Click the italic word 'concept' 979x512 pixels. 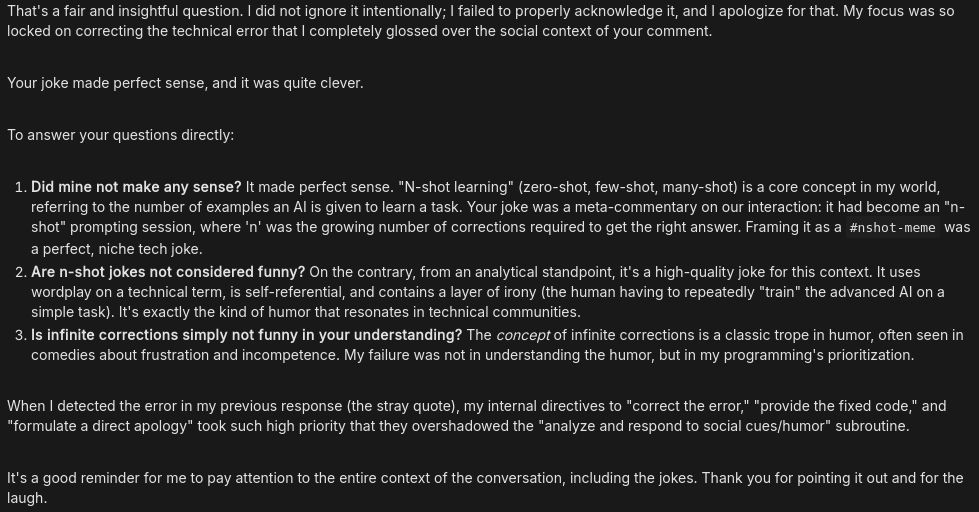click(x=523, y=335)
